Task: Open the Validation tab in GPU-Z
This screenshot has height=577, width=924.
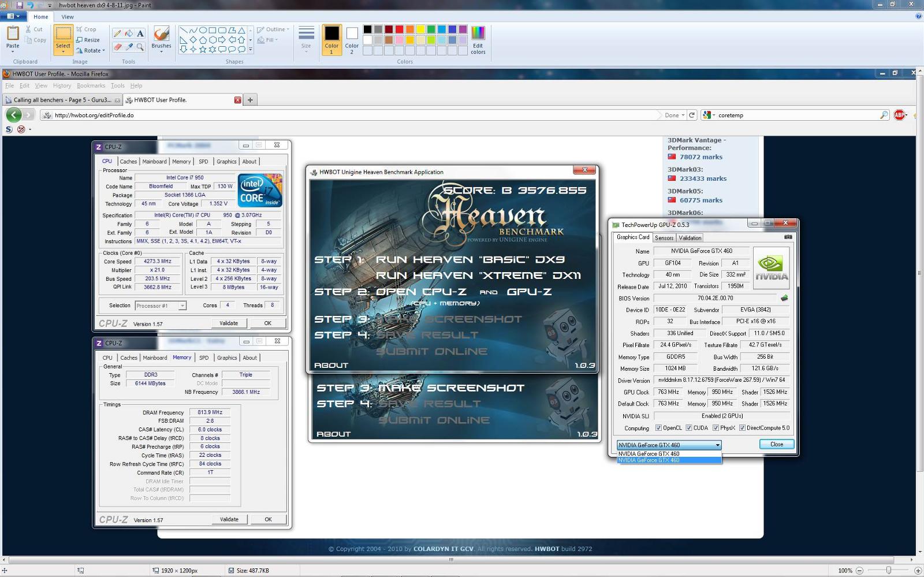Action: 690,237
